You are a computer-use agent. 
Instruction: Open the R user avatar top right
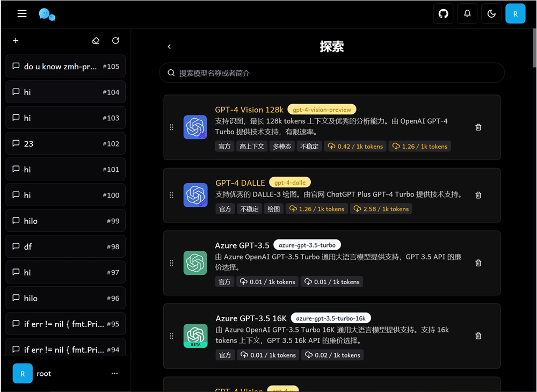[516, 14]
